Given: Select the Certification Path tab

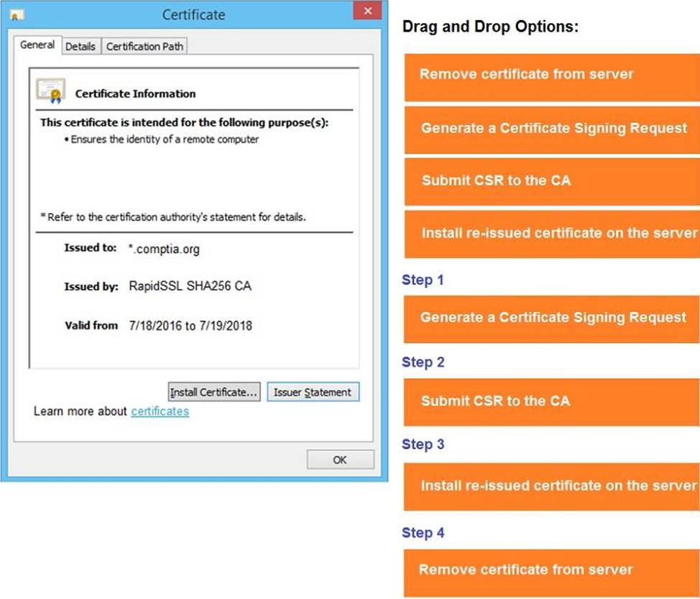Looking at the screenshot, I should (x=144, y=46).
